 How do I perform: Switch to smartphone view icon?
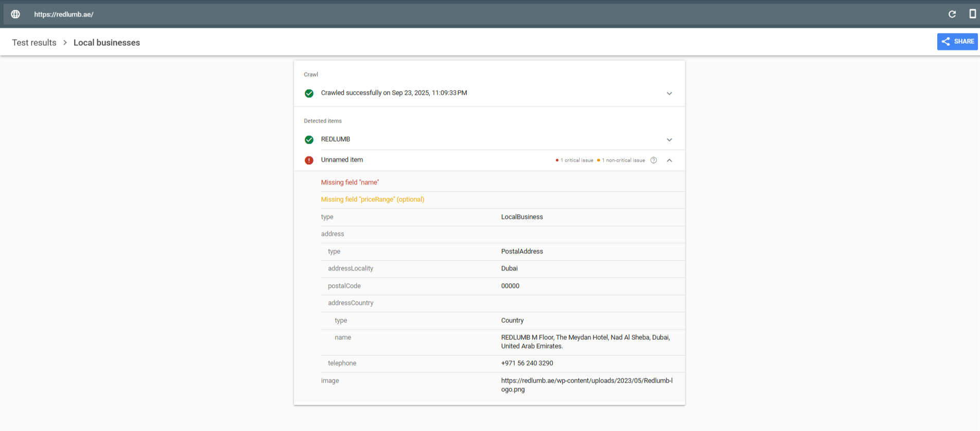(x=972, y=14)
